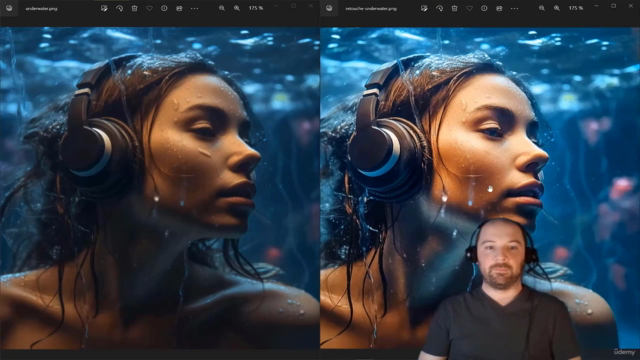Show file info in underwater.png window
This screenshot has width=640, height=360.
coord(164,8)
